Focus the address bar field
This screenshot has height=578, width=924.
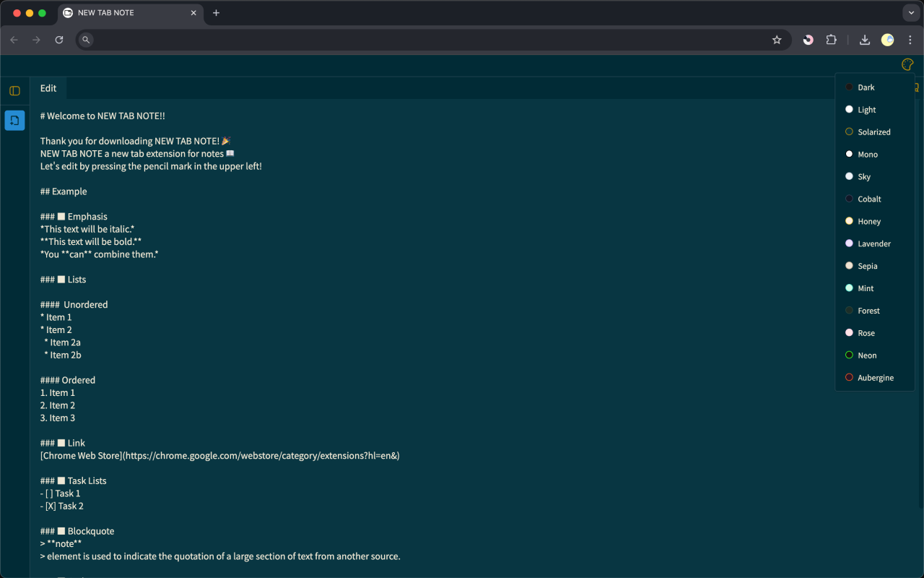(433, 40)
